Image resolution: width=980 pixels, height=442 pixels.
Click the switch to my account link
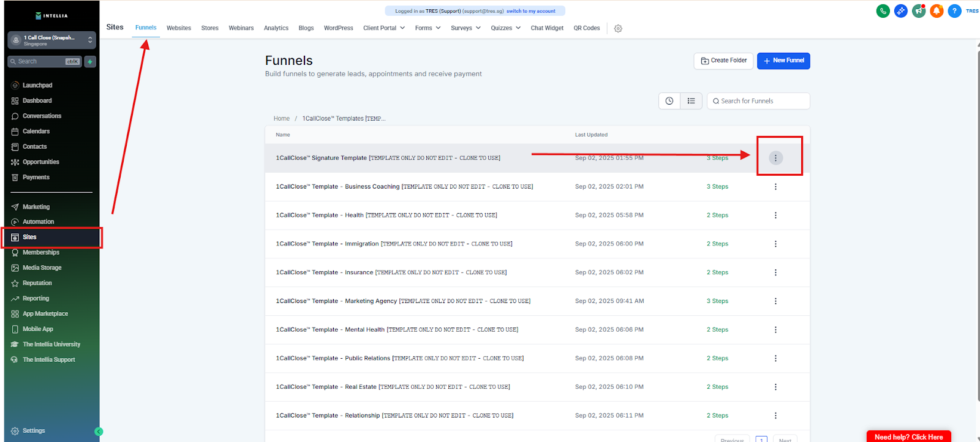point(530,11)
